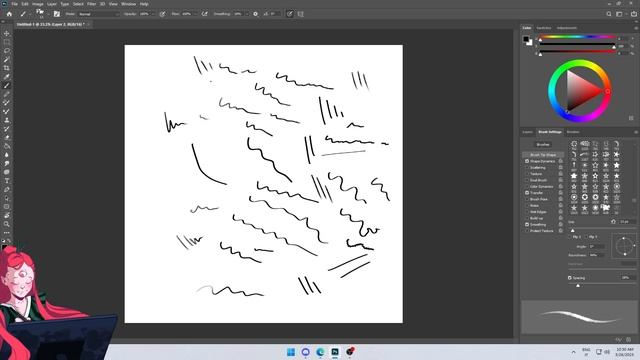Toggle the Transfer checkbox
The height and width of the screenshot is (360, 640).
pos(527,193)
